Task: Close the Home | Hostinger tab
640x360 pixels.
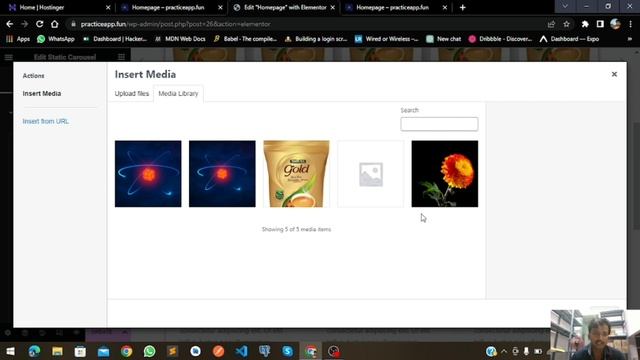Action: (108, 7)
